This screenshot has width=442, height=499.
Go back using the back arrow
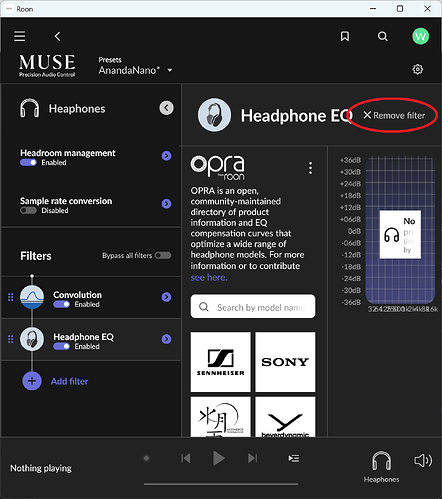pyautogui.click(x=58, y=36)
